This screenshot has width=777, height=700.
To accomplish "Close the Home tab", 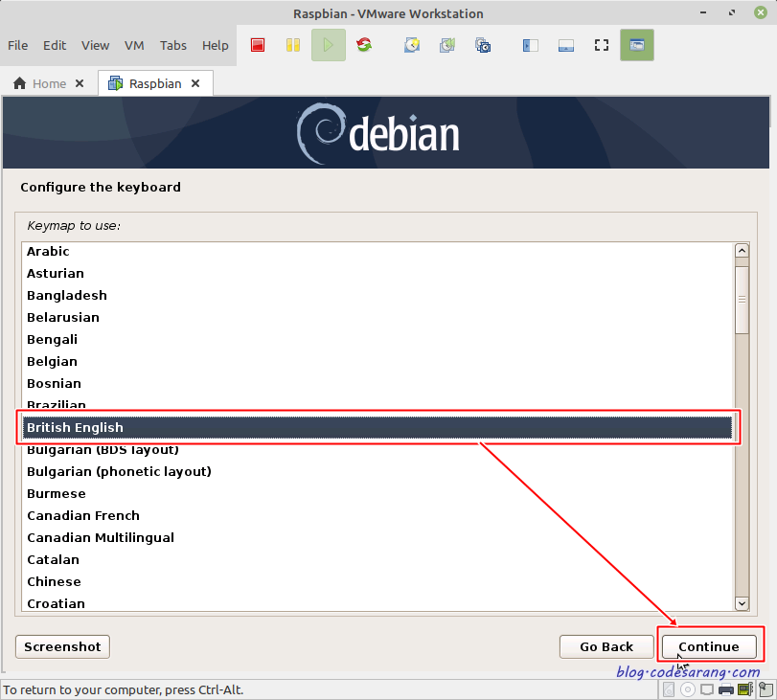I will pos(80,83).
